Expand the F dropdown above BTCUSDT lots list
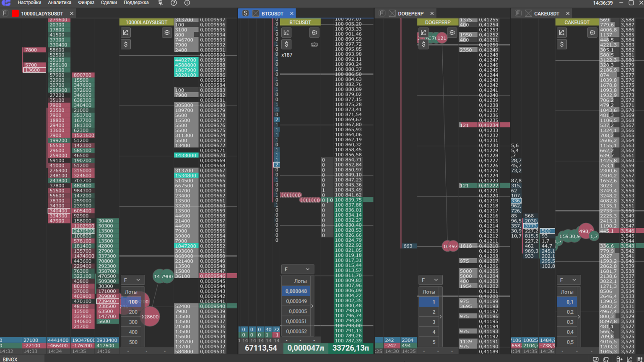The width and height of the screenshot is (644, 362). click(297, 269)
